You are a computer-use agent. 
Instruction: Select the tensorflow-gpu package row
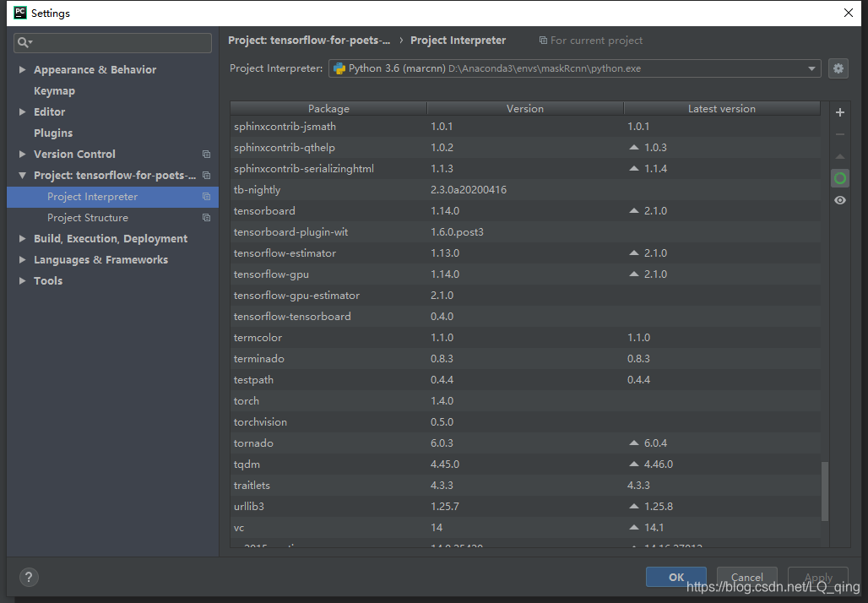pos(525,274)
